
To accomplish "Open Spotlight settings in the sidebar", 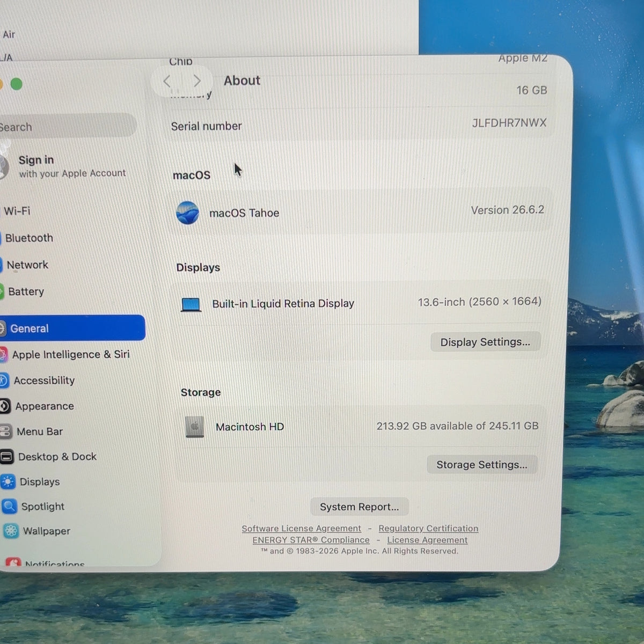I will tap(33, 506).
